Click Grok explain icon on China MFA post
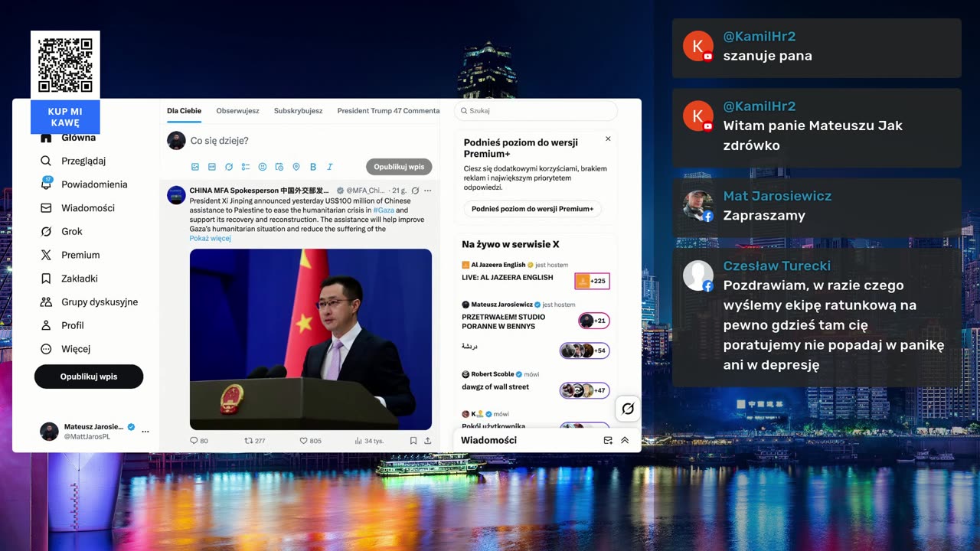Screen dimensions: 980x551 pos(415,191)
